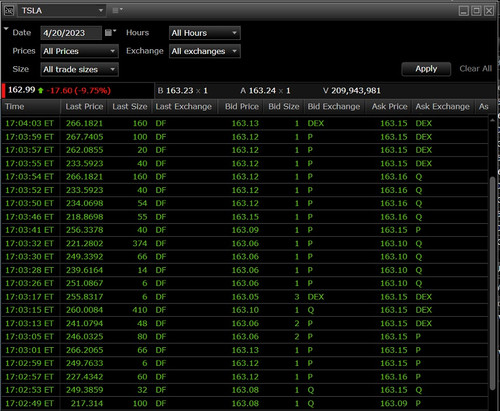This screenshot has height=411, width=500.
Task: Maximize the TSLA window
Action: (x=476, y=11)
